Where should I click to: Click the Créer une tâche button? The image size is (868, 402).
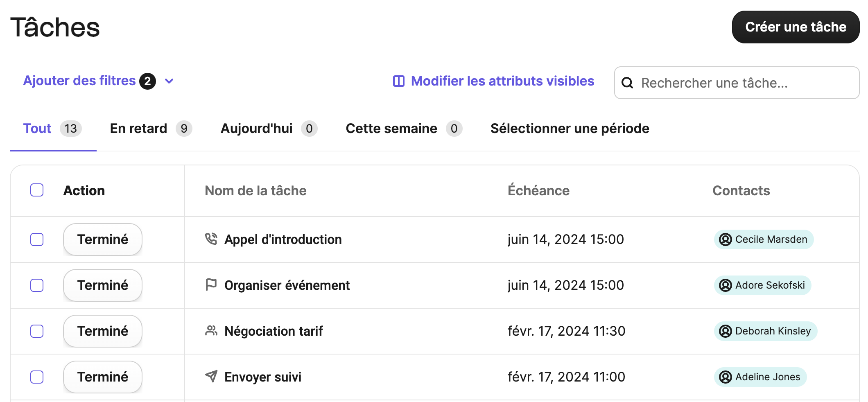795,27
